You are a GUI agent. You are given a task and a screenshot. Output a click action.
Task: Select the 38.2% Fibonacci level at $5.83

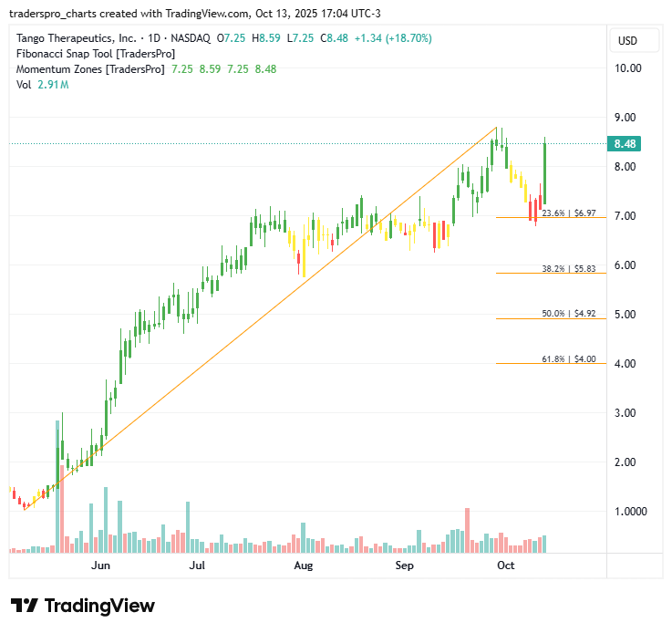568,269
